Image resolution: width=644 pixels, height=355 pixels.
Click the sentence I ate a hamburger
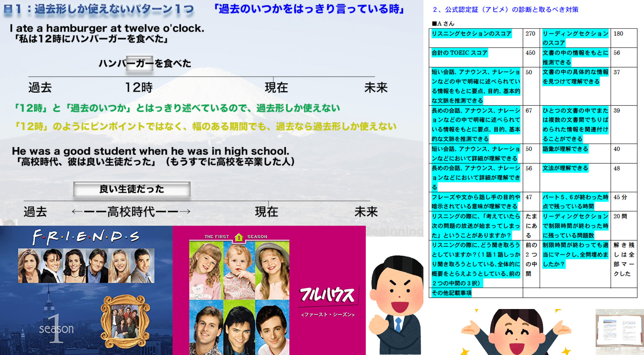click(107, 28)
